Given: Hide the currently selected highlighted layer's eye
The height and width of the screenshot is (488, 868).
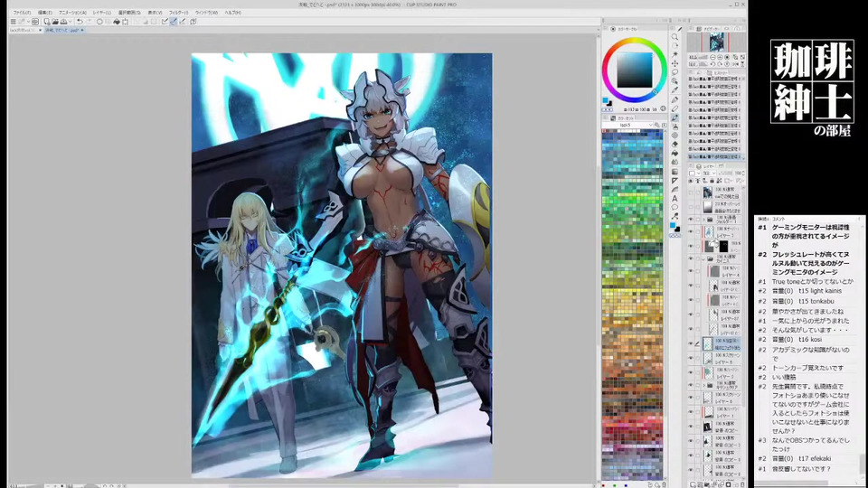Looking at the screenshot, I should tap(690, 343).
